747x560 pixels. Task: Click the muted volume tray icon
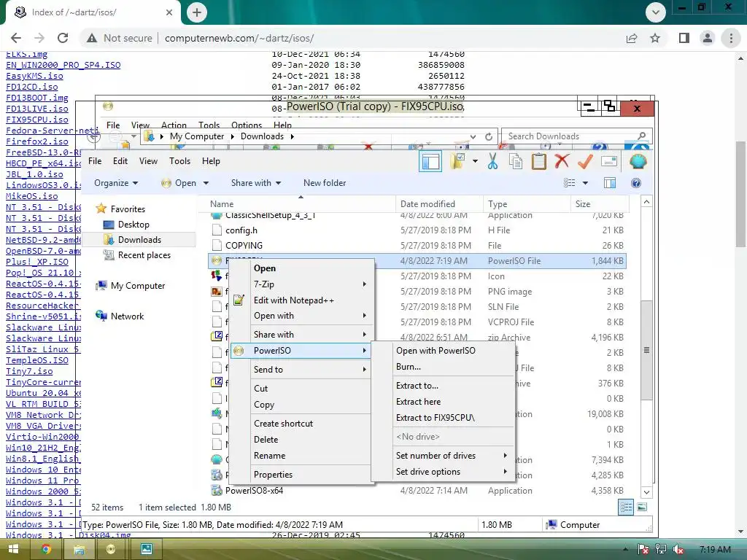678,550
